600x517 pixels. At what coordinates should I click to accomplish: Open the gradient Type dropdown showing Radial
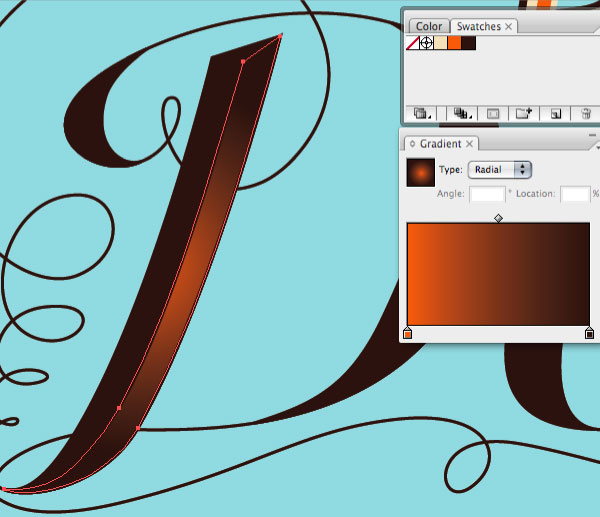(x=500, y=170)
